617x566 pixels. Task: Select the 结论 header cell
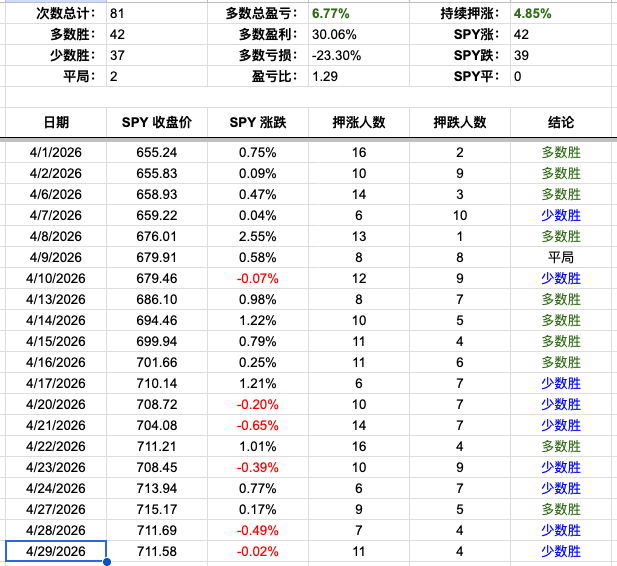tap(561, 122)
